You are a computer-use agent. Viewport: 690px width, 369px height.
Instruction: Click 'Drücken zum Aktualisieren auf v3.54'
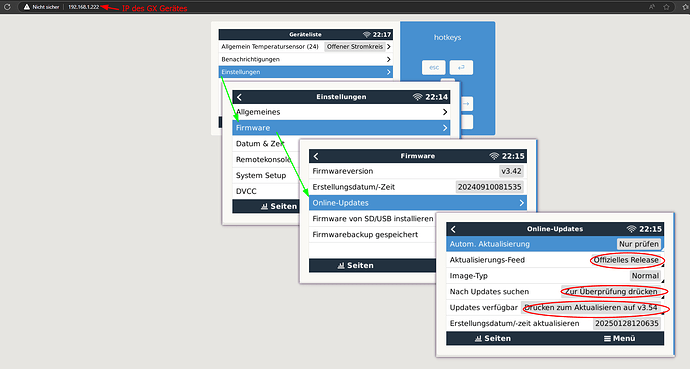[591, 307]
